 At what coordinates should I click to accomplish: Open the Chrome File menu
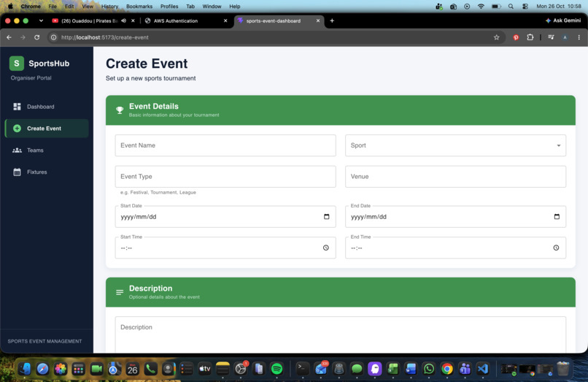(53, 7)
